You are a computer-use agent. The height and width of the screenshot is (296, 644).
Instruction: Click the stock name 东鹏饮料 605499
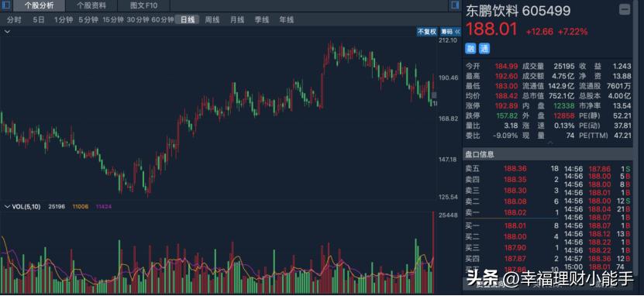point(518,11)
